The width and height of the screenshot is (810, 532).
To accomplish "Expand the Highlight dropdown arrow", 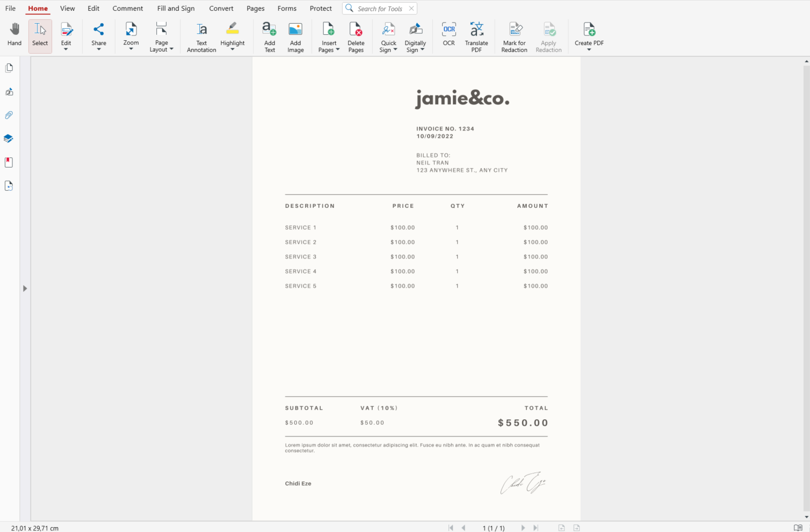I will pyautogui.click(x=233, y=49).
